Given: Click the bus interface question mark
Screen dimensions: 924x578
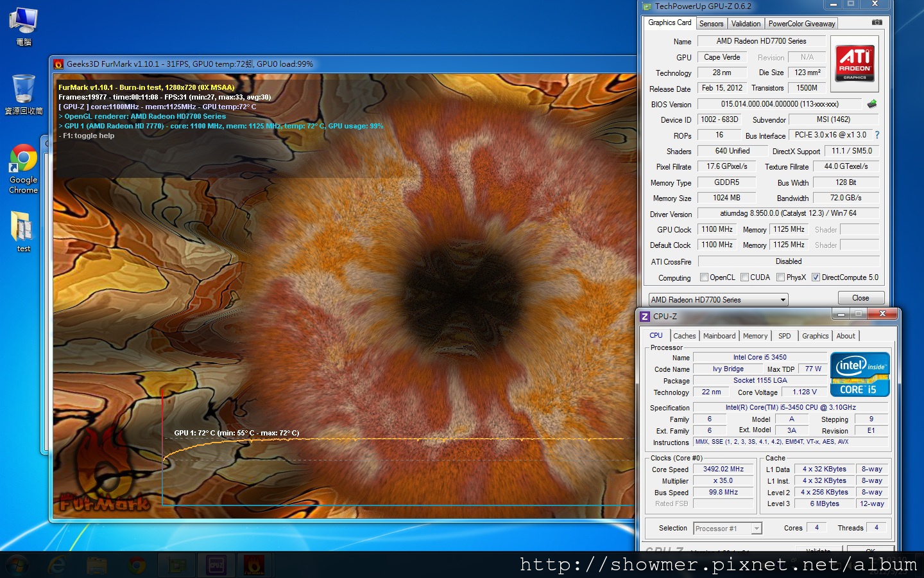Looking at the screenshot, I should [x=877, y=135].
